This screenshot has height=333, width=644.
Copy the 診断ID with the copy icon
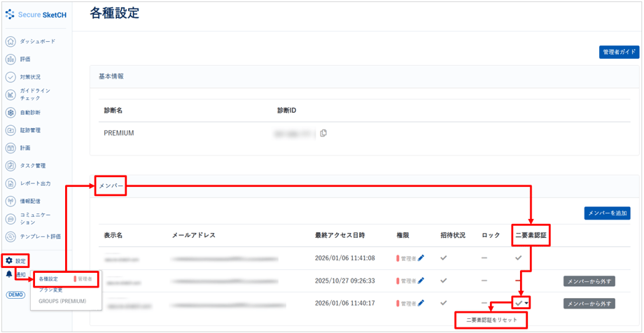[x=323, y=133]
